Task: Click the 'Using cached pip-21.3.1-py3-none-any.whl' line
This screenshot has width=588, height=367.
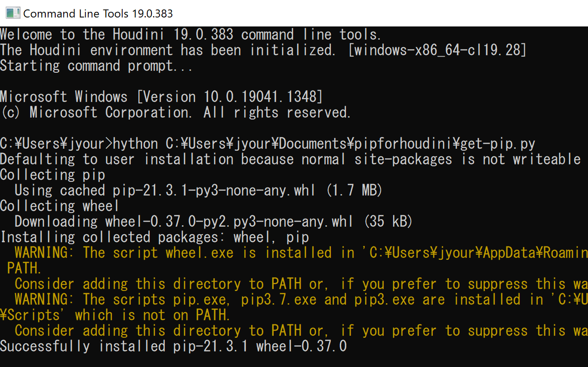Action: (x=198, y=190)
